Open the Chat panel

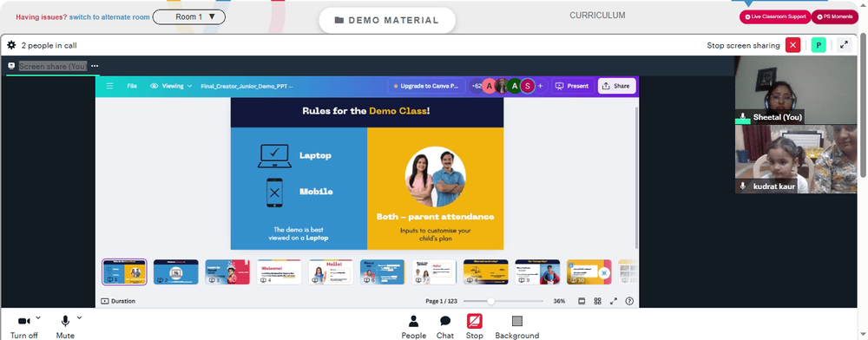pyautogui.click(x=445, y=327)
